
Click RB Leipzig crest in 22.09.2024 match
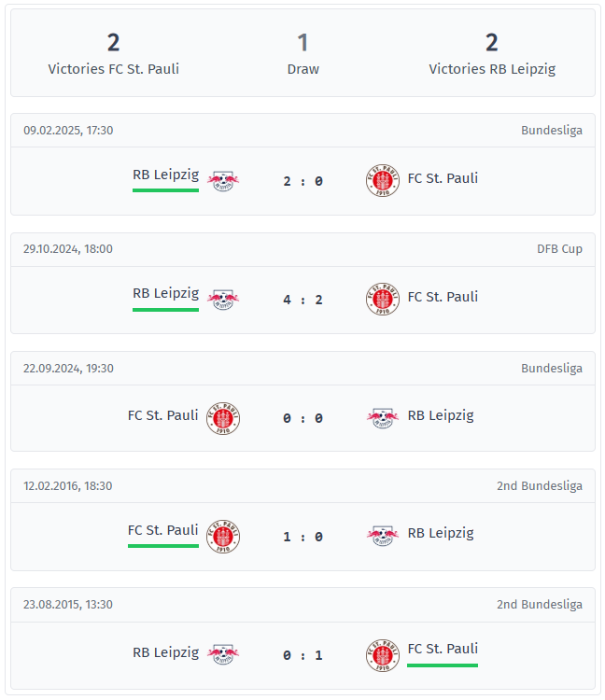point(383,417)
